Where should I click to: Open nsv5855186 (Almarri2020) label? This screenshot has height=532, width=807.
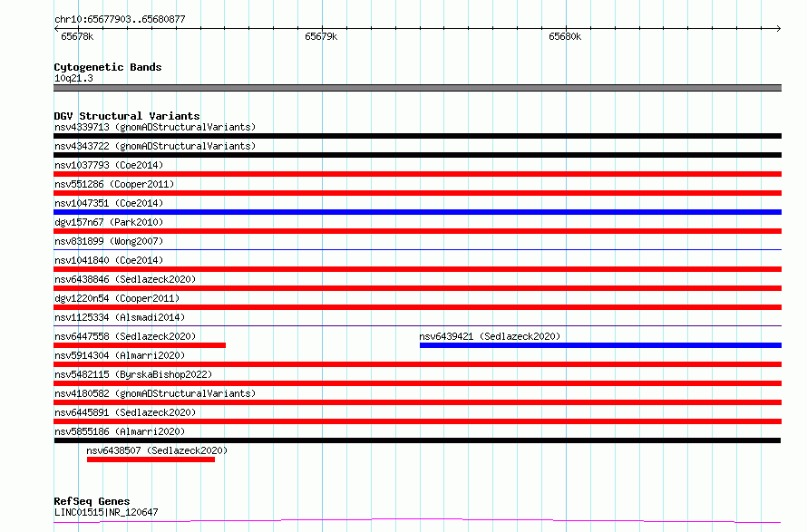click(x=120, y=431)
